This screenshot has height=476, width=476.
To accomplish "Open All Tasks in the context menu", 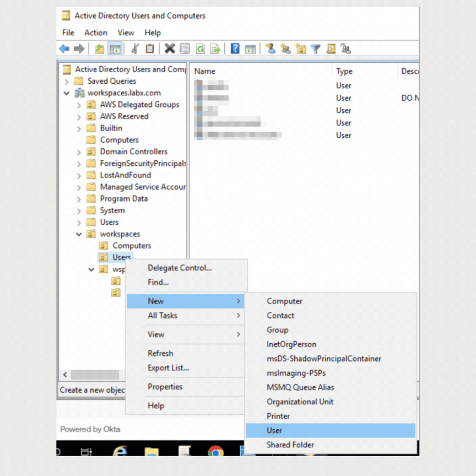I will click(186, 316).
